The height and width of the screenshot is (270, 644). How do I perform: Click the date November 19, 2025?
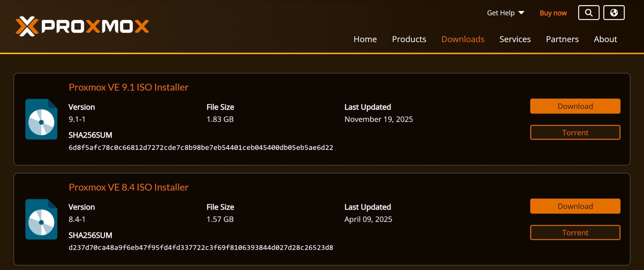click(379, 119)
